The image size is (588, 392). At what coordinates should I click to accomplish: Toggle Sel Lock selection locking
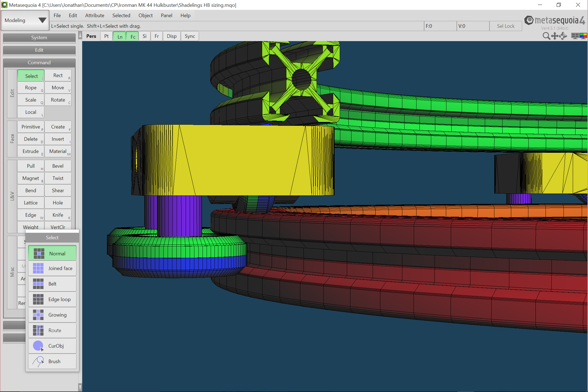506,26
